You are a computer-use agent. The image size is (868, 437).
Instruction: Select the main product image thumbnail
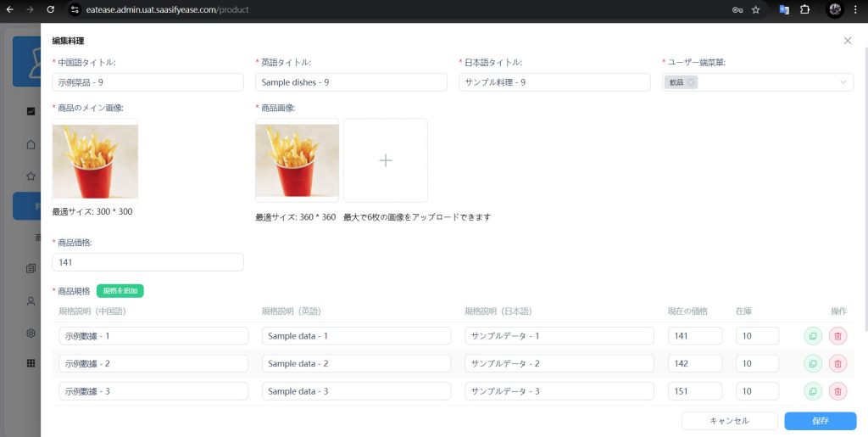(95, 160)
